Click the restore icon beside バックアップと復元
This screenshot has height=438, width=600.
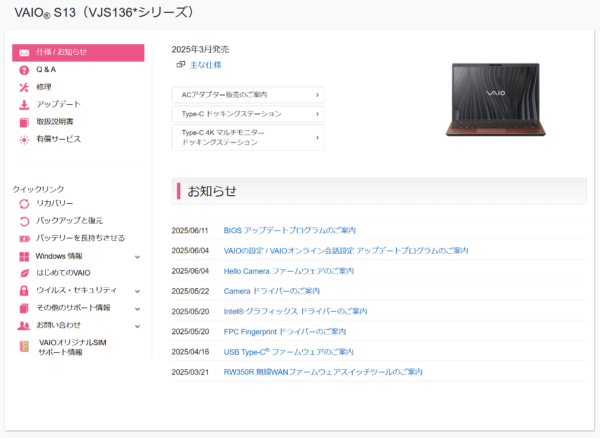[x=24, y=221]
